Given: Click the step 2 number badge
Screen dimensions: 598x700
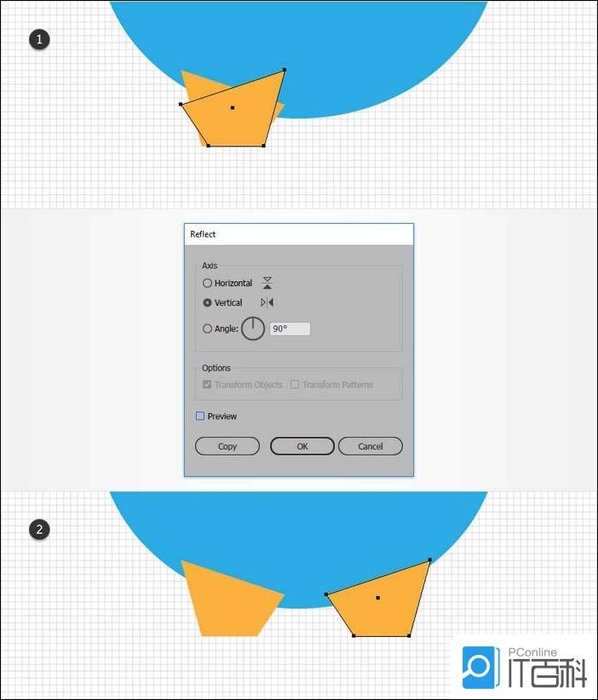Looking at the screenshot, I should coord(39,530).
